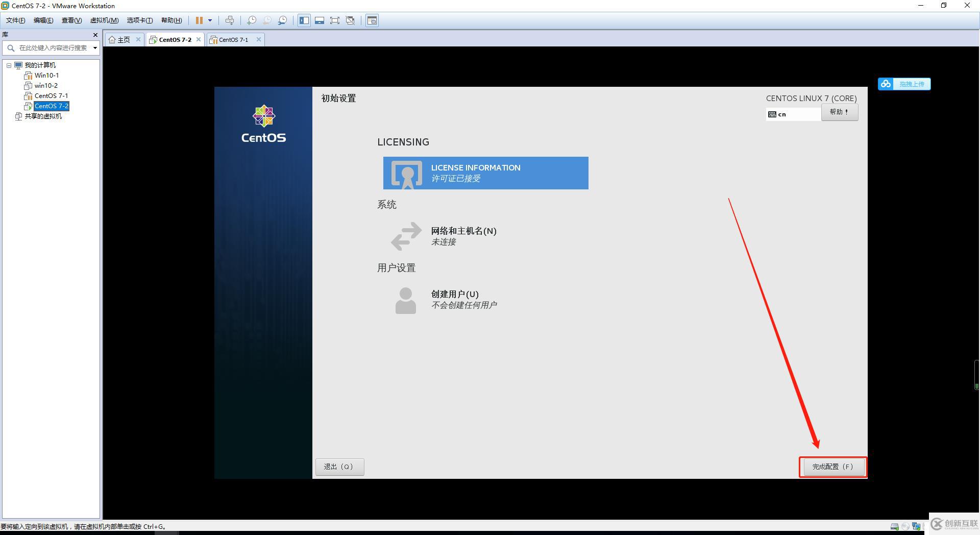980x535 pixels.
Task: Select the Win10-1 virtual machine
Action: (x=46, y=76)
